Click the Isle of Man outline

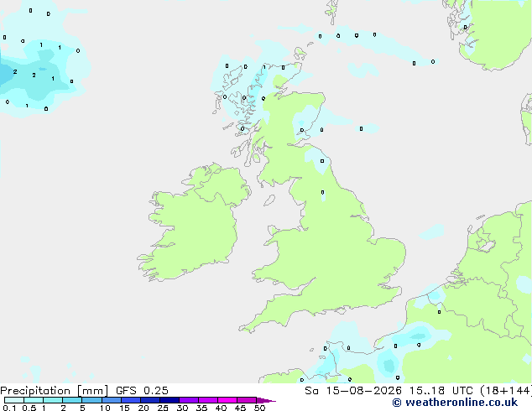[269, 200]
